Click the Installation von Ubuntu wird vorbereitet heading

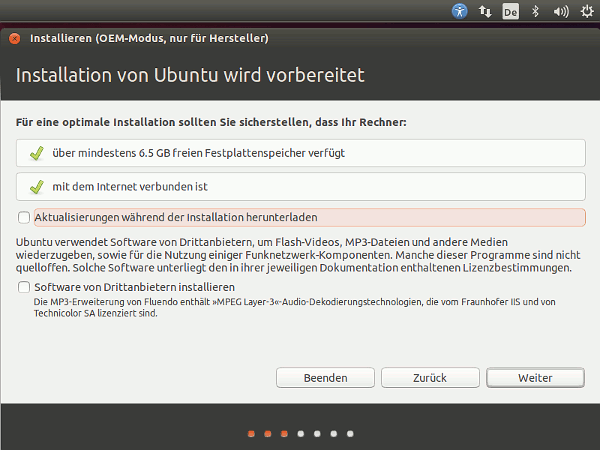click(x=190, y=75)
